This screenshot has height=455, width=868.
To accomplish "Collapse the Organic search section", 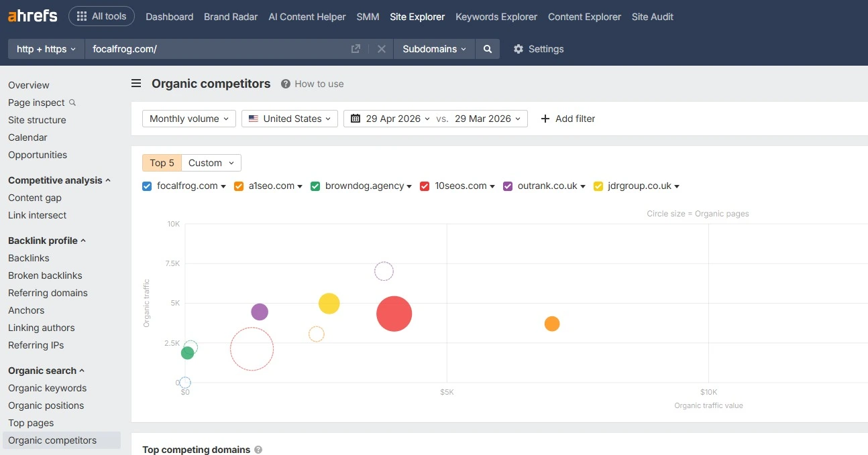I will (46, 371).
